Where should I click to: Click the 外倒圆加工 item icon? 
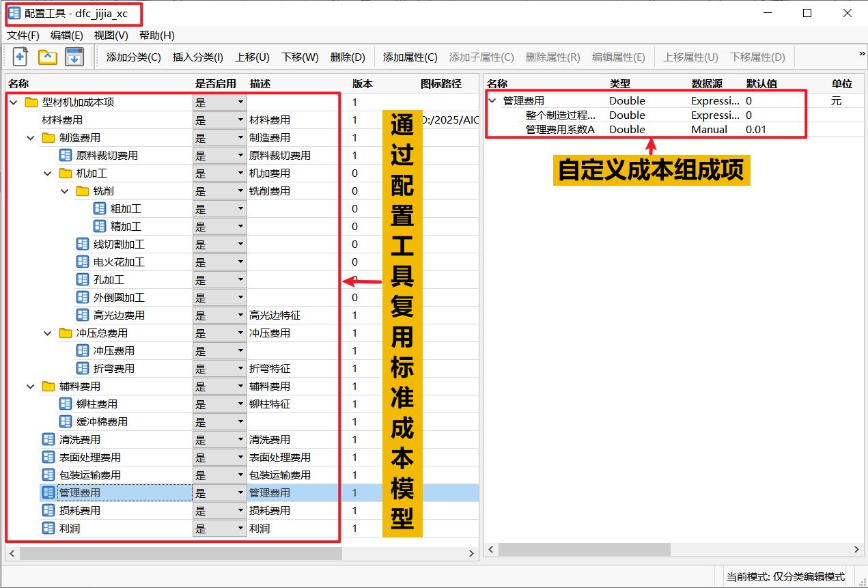(83, 298)
